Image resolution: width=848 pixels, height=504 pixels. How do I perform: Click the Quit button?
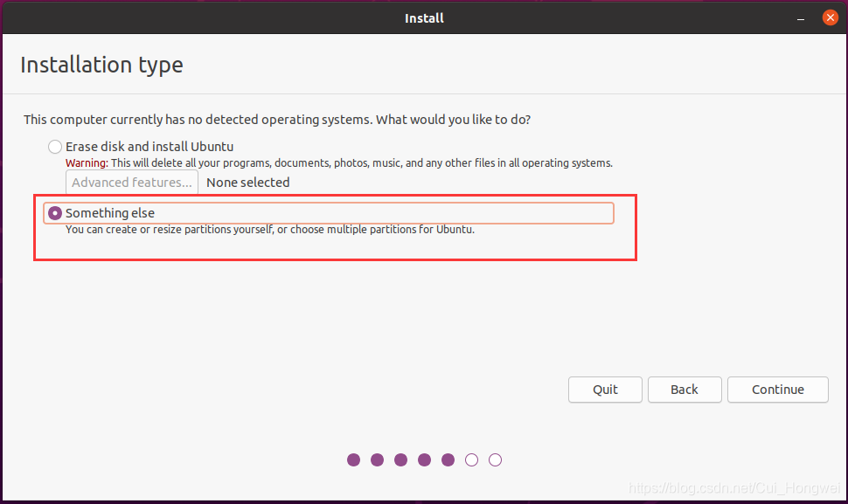(x=605, y=390)
